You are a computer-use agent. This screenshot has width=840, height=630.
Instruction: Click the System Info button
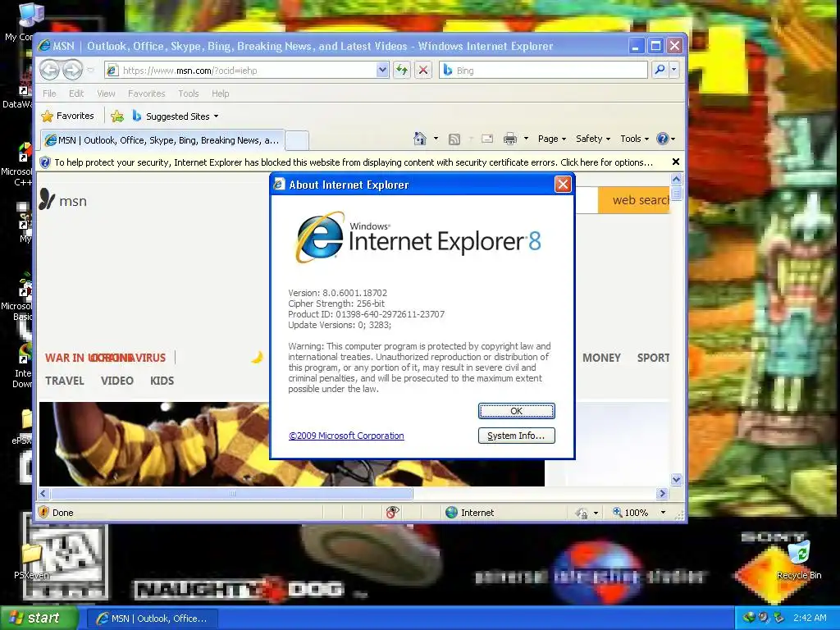point(517,436)
